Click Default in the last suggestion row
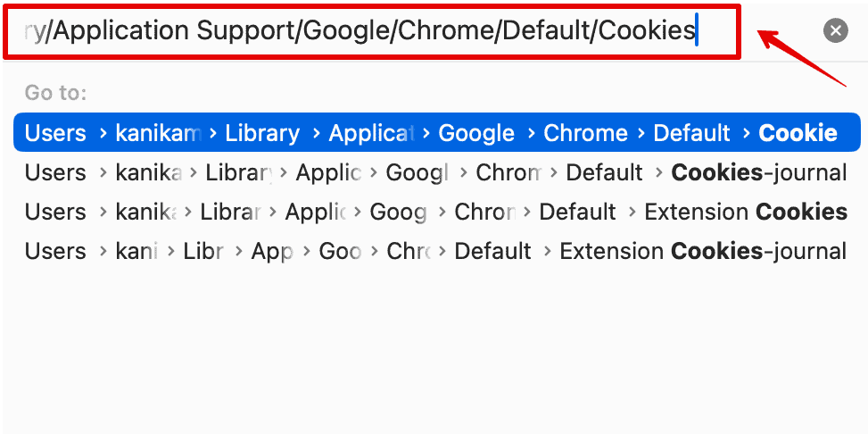The height and width of the screenshot is (434, 868). click(x=492, y=251)
